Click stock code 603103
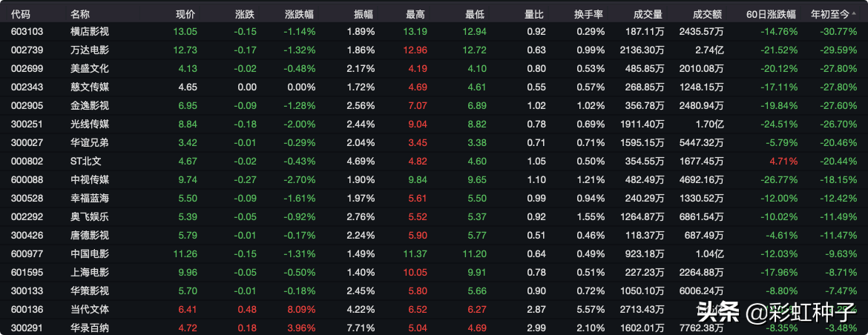868x335 pixels. point(27,32)
